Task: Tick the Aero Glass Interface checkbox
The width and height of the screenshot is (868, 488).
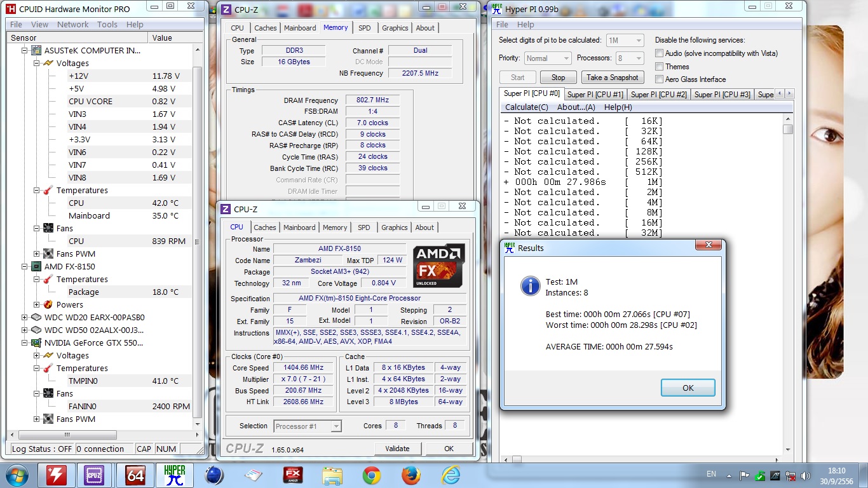Action: tap(660, 79)
